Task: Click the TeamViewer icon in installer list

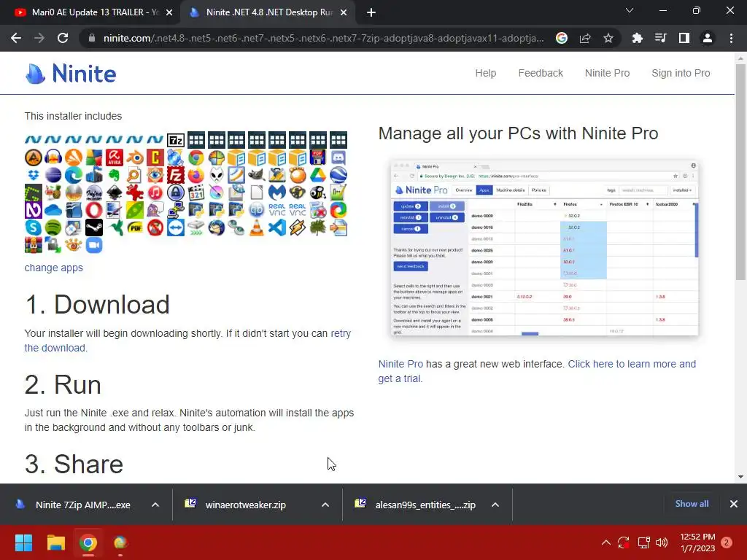Action: pos(176,227)
